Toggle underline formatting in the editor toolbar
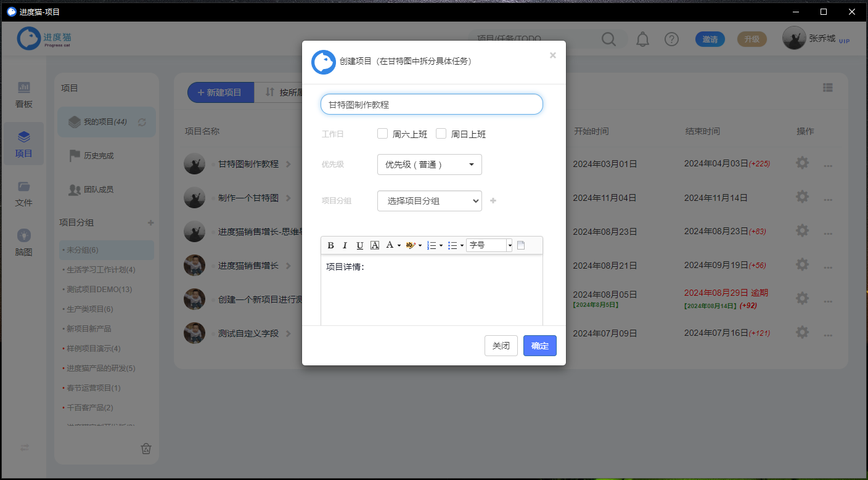The image size is (868, 480). click(360, 245)
